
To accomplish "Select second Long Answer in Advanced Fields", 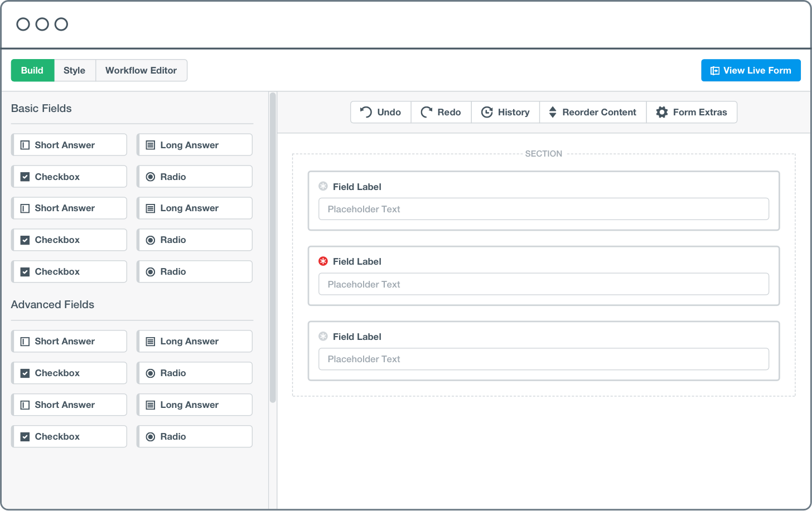I will click(x=195, y=405).
